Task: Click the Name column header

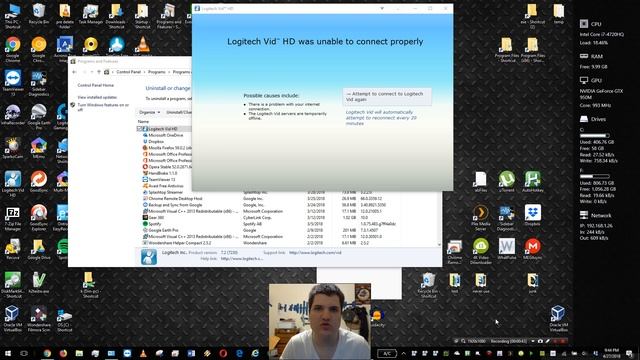Action: pos(143,122)
